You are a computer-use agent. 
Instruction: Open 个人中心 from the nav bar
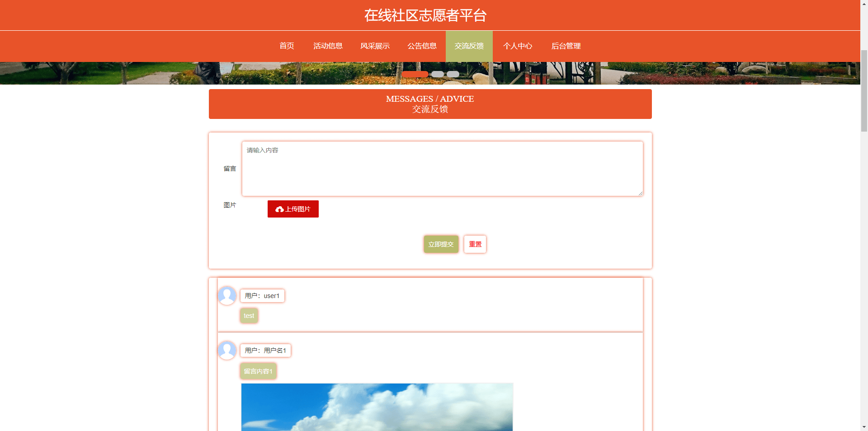click(x=518, y=46)
